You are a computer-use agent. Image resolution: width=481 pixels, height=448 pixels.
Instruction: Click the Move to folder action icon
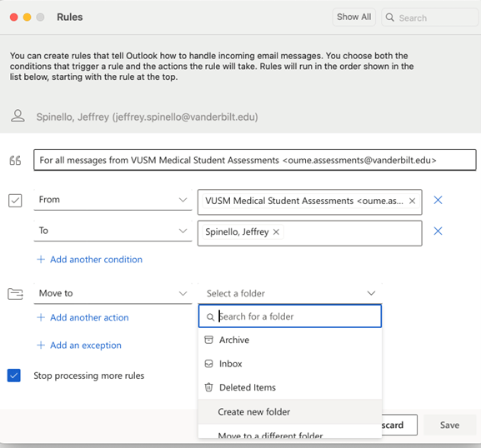click(15, 294)
